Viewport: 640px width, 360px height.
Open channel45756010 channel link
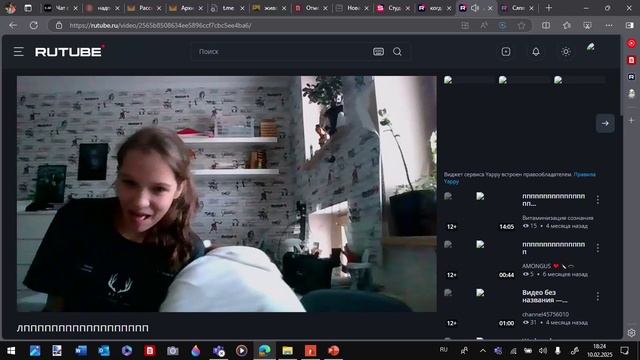point(545,314)
